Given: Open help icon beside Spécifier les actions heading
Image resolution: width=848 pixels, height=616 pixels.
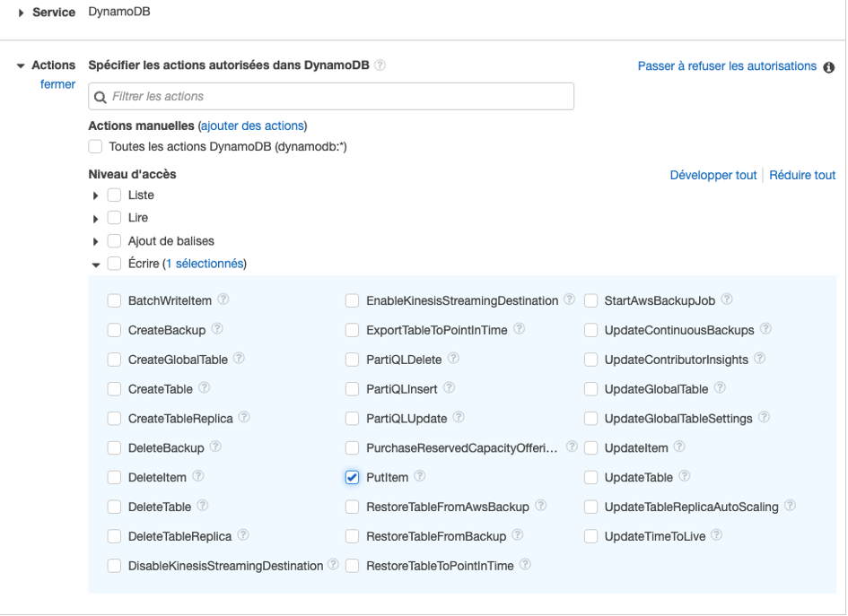Looking at the screenshot, I should (x=380, y=65).
